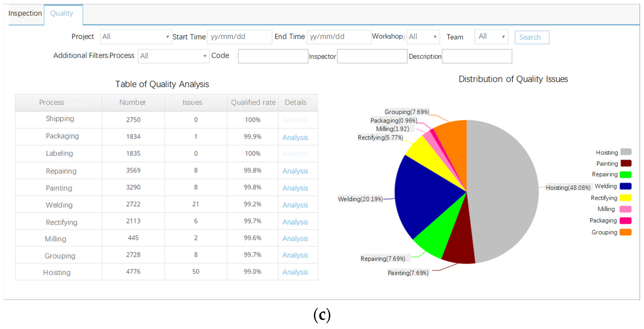Open Analysis link for Welding row
The height and width of the screenshot is (329, 644).
coord(295,205)
